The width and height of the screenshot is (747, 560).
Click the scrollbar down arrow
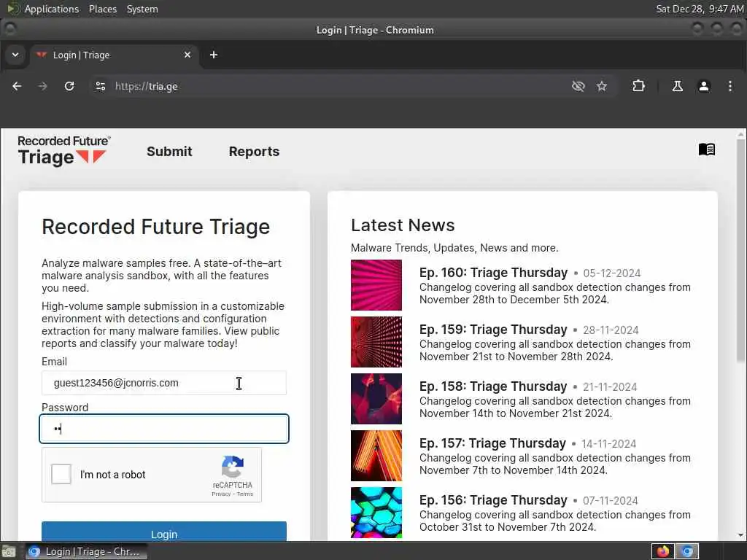740,534
